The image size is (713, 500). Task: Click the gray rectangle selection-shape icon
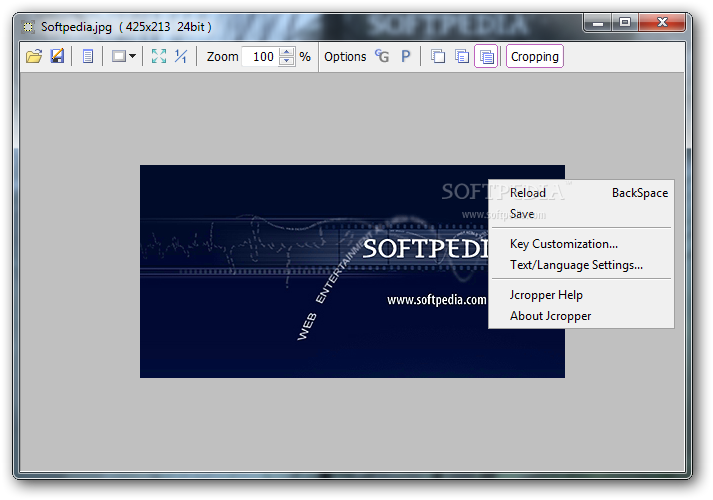click(119, 56)
